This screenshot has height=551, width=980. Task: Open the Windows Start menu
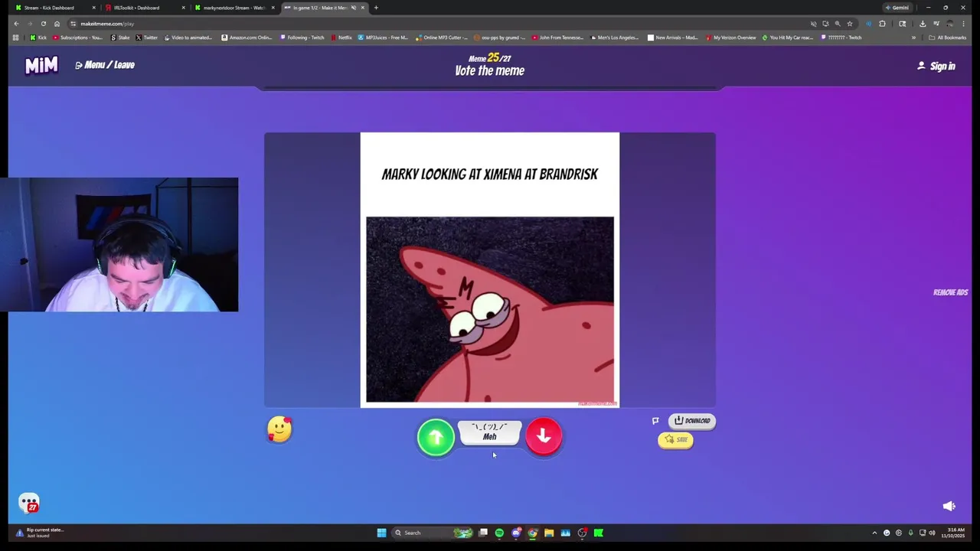(381, 533)
